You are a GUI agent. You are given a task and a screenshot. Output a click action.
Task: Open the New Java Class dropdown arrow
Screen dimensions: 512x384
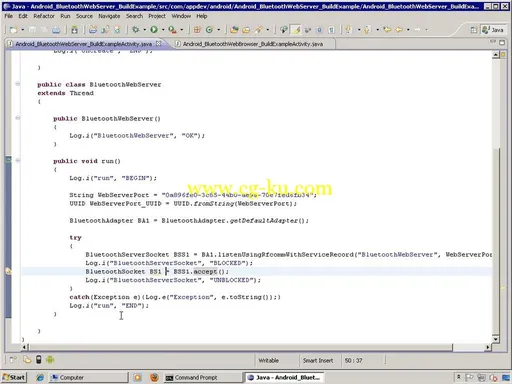tap(218, 30)
